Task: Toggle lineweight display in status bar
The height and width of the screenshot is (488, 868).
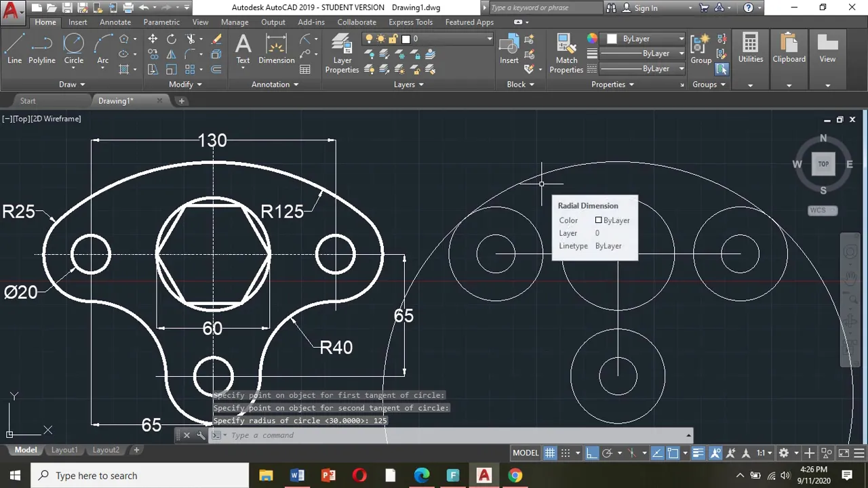Action: point(698,453)
